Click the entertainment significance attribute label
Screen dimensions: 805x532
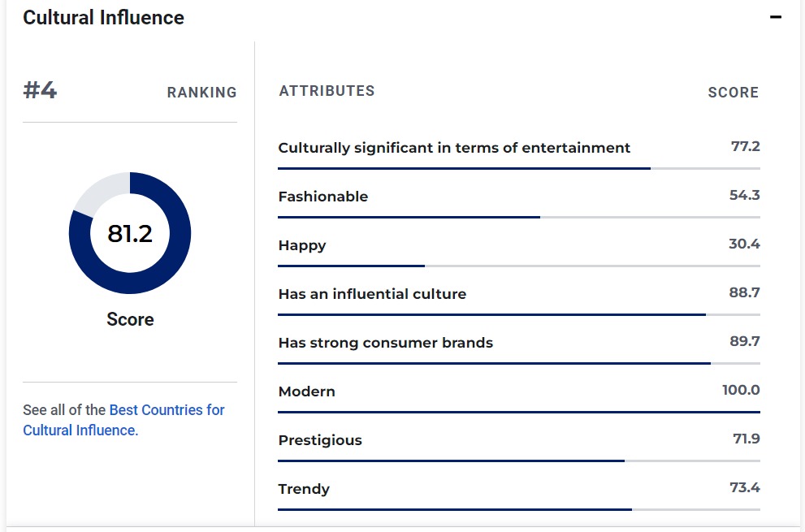click(454, 148)
